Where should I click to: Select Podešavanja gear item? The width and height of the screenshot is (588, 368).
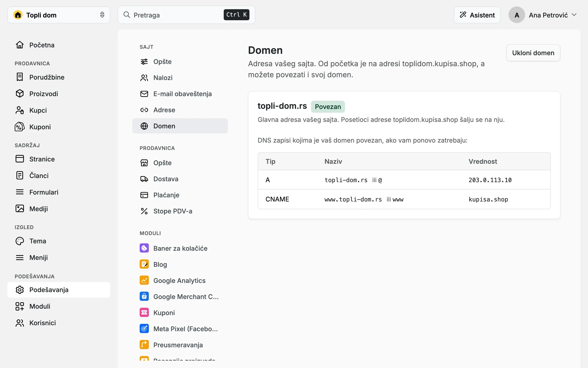59,290
